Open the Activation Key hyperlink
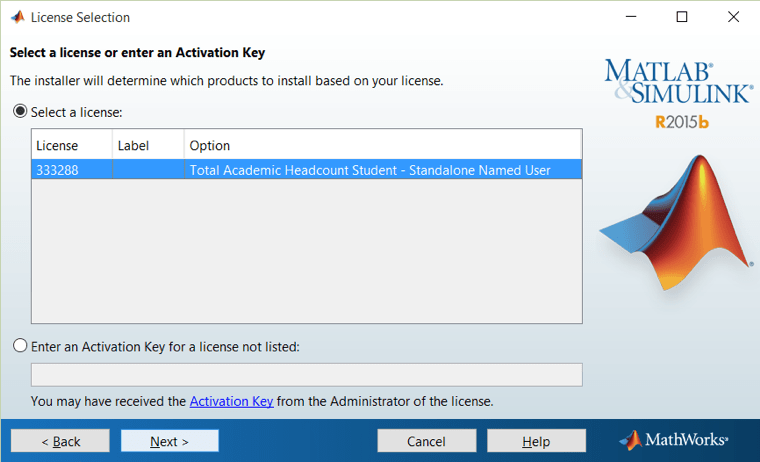Viewport: 760px width, 462px height. point(231,402)
